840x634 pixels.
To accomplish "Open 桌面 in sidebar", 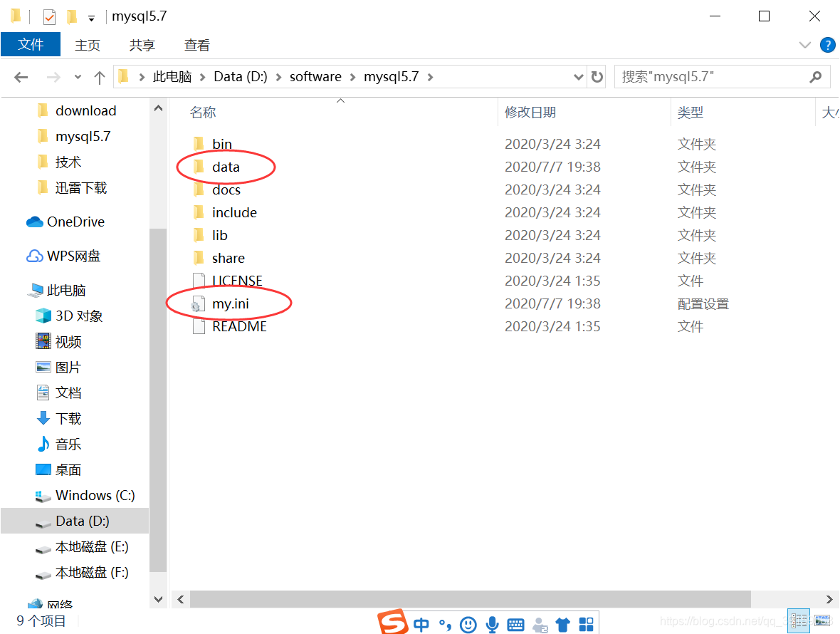I will pyautogui.click(x=68, y=470).
